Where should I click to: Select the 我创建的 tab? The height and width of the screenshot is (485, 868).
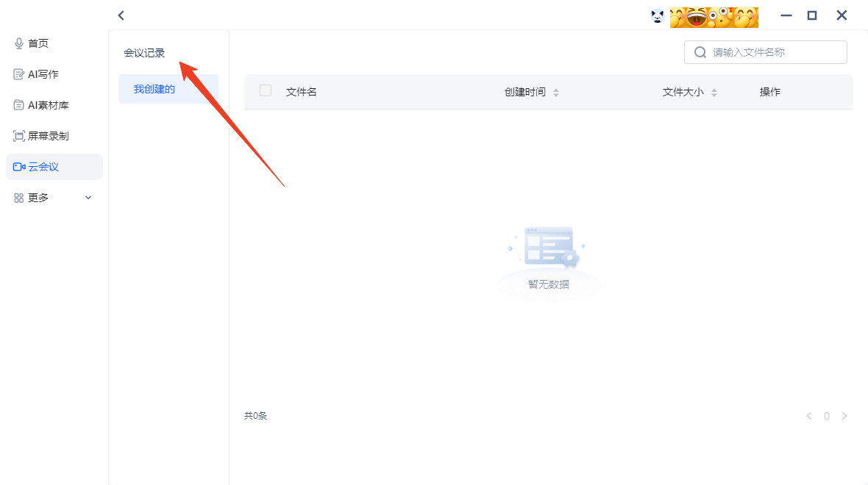tap(169, 89)
